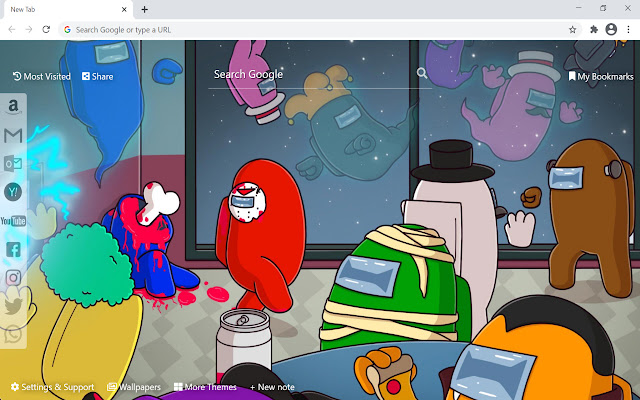
Task: Open My Bookmarks
Action: [x=601, y=76]
